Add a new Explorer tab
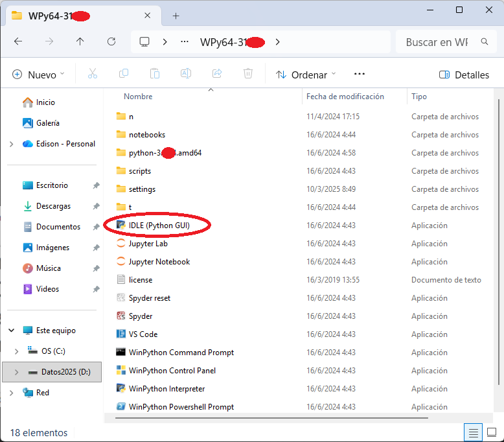The height and width of the screenshot is (442, 504). coord(176,16)
